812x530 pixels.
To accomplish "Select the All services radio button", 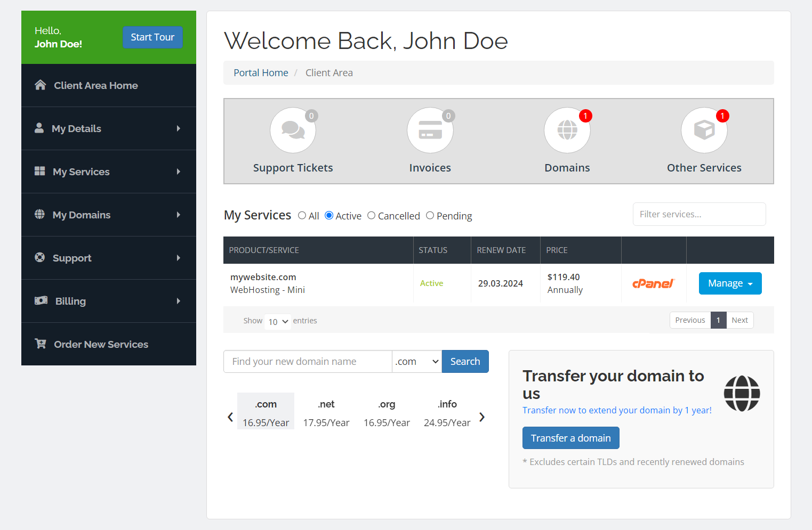I will click(302, 215).
